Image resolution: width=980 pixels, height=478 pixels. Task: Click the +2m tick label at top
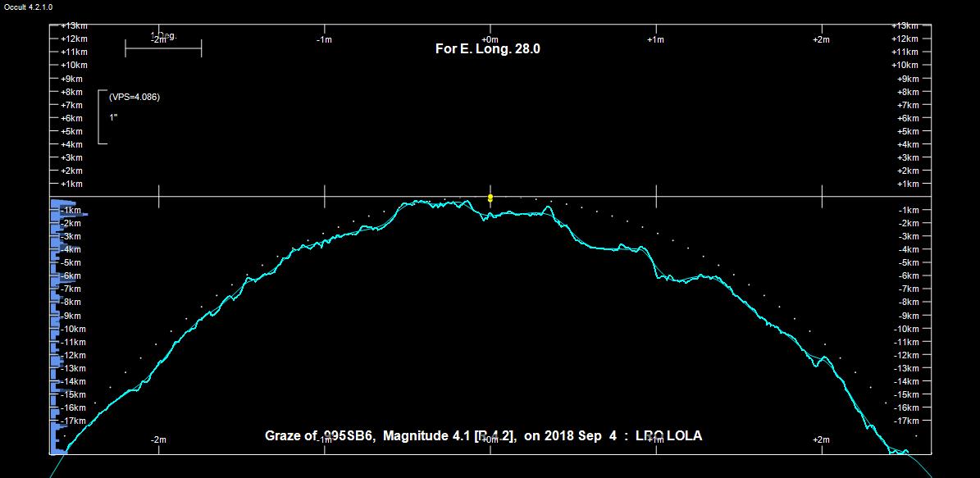point(821,39)
